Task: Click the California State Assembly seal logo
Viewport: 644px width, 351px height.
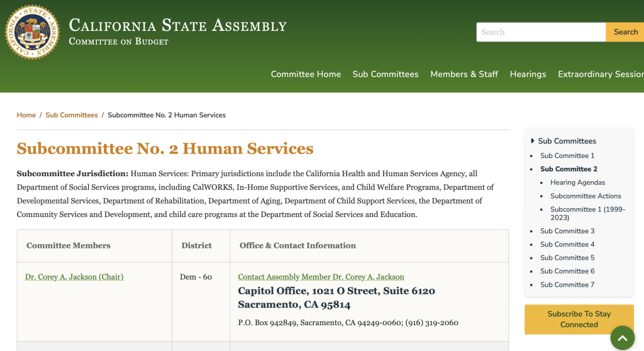Action: (32, 32)
